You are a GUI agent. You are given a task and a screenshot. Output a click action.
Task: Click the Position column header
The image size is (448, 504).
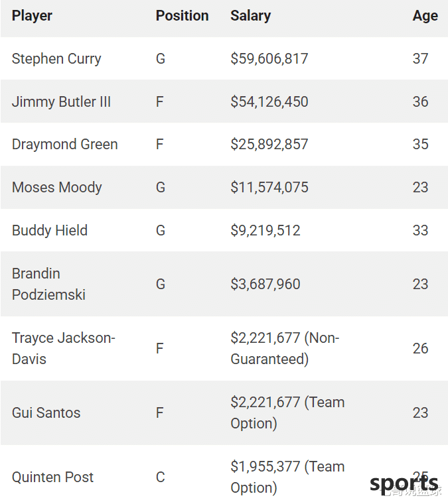tap(182, 16)
